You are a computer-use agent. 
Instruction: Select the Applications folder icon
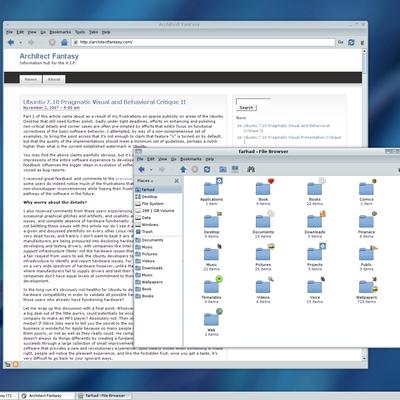tap(211, 189)
